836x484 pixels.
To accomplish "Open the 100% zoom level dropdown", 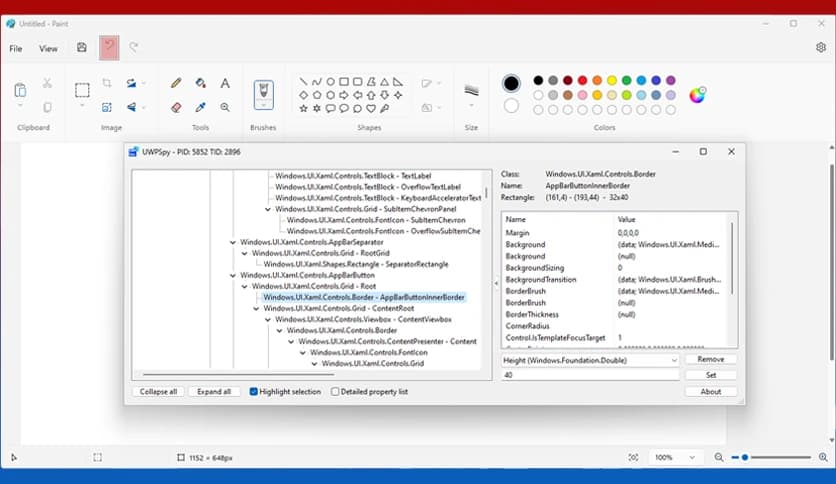I will (x=674, y=457).
